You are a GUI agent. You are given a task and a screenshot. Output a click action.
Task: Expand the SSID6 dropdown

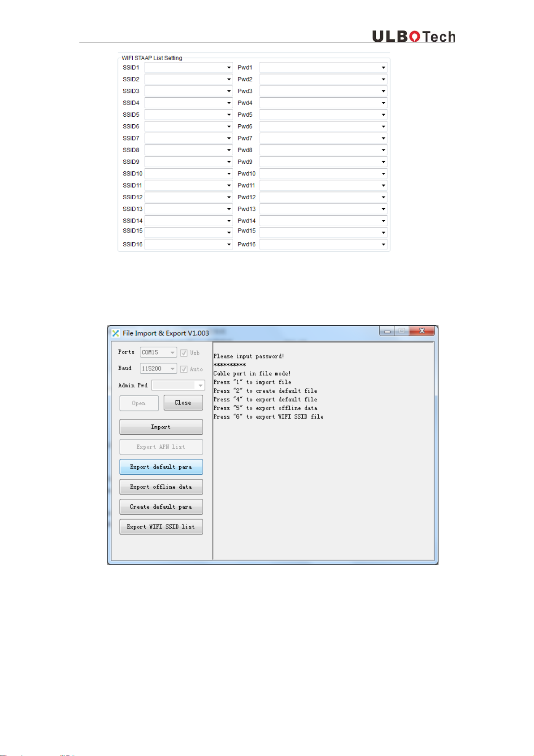(229, 127)
